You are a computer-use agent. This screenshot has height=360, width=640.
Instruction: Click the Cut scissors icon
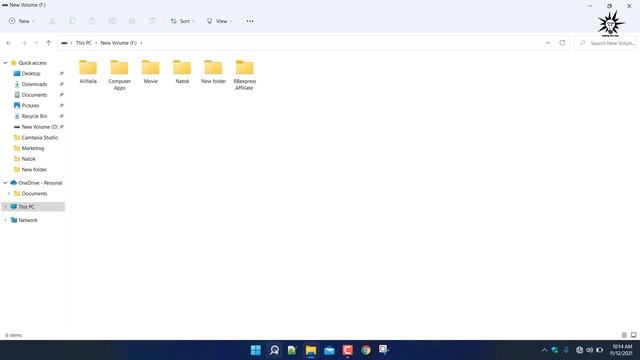[x=52, y=21]
